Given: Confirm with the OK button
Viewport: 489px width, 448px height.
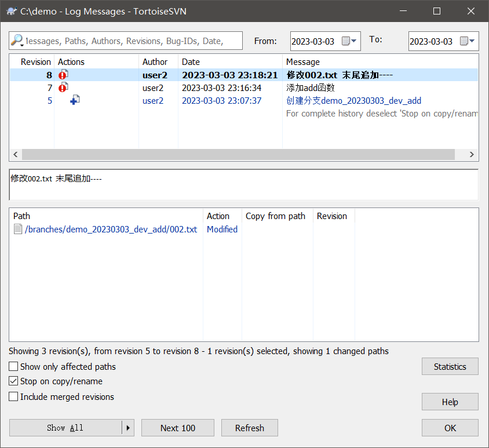Looking at the screenshot, I should 450,428.
